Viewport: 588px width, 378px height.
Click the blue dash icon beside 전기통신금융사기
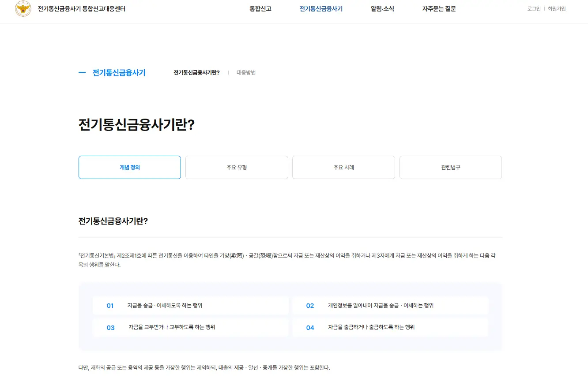(82, 72)
